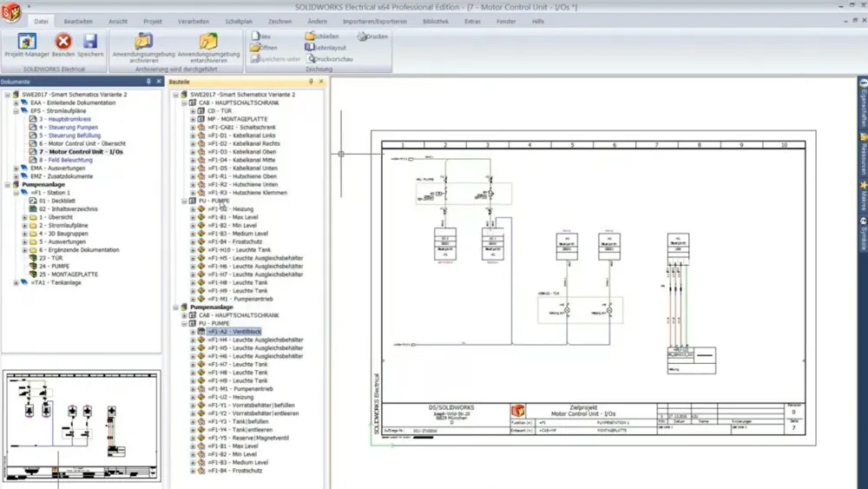Select 24 - PUMPE document
868x489 pixels.
(54, 267)
